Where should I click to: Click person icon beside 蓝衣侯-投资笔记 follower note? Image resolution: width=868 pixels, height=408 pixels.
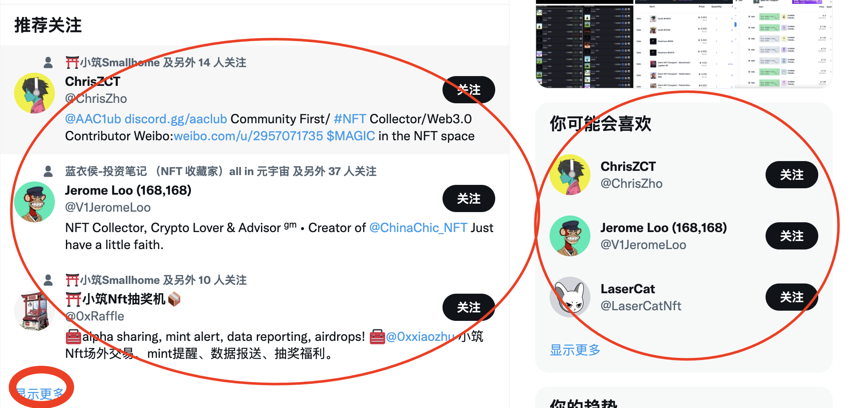[x=48, y=171]
